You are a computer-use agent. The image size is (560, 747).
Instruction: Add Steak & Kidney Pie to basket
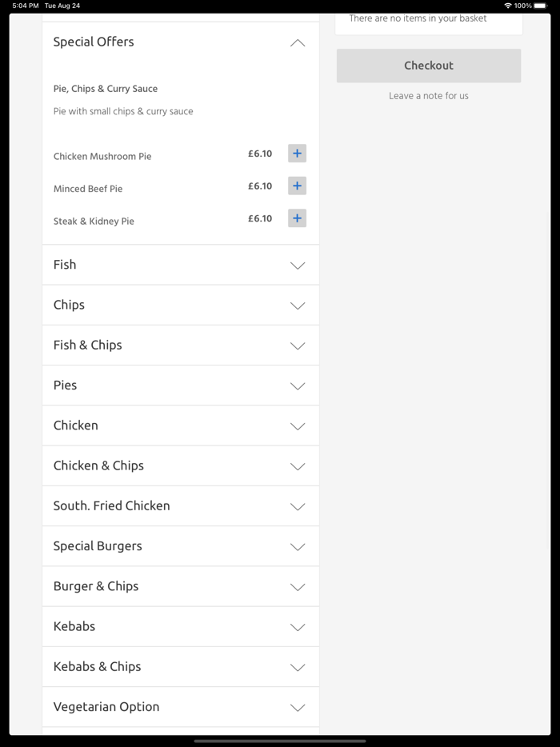click(x=297, y=218)
